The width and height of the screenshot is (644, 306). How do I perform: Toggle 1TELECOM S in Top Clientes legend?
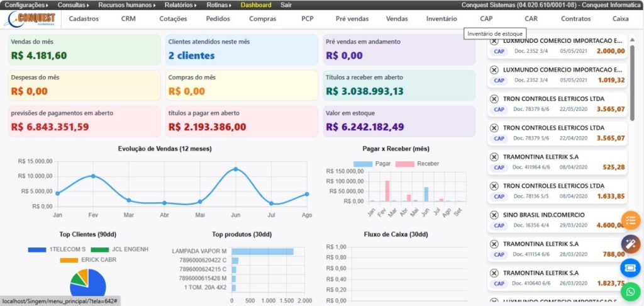[37, 249]
